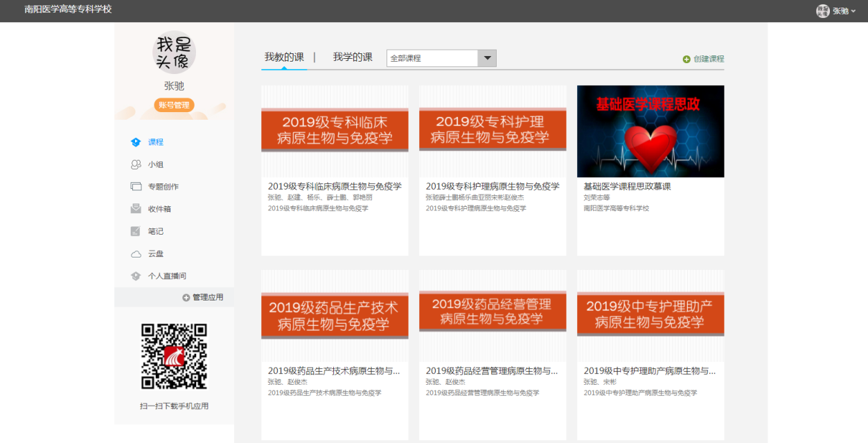Select 小组 in the sidebar menu
The width and height of the screenshot is (868, 443).
pyautogui.click(x=156, y=165)
